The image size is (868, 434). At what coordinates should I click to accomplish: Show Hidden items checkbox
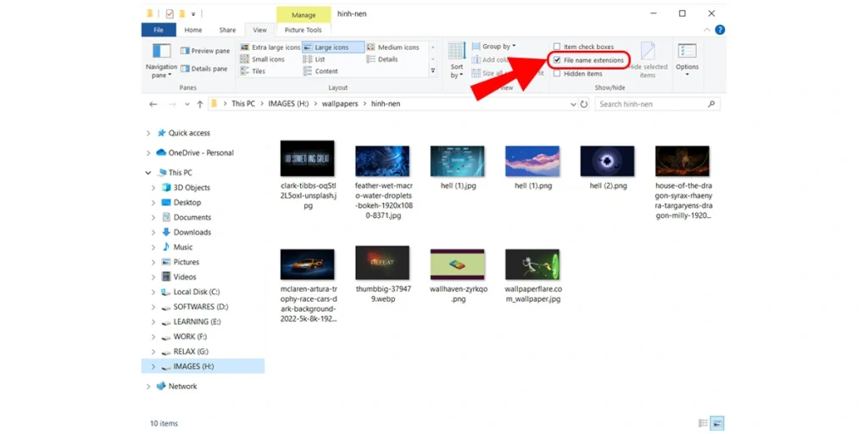point(557,74)
